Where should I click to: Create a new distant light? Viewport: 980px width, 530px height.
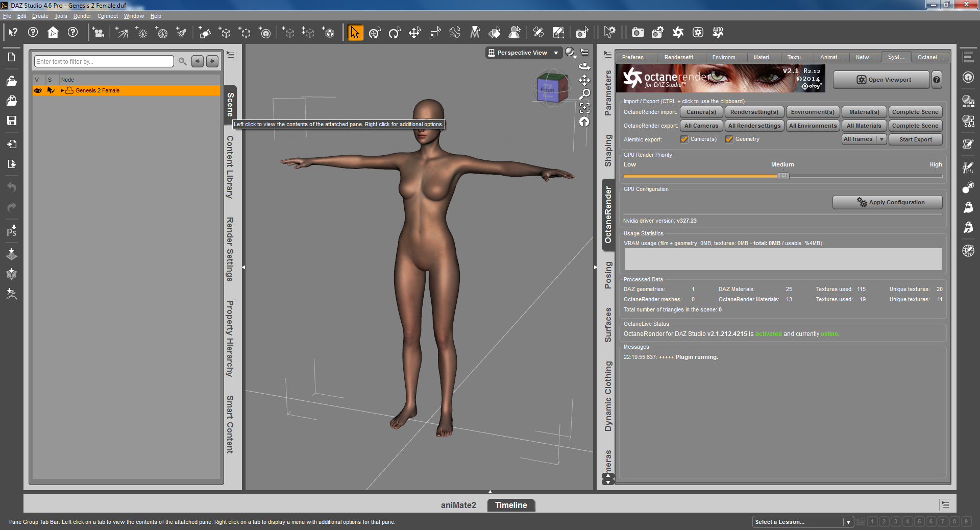pos(121,33)
